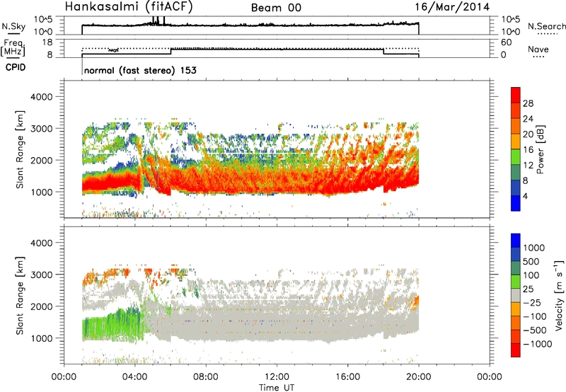
Task: Click the Velocity [m s-1] colorbar title
Action: (x=559, y=295)
